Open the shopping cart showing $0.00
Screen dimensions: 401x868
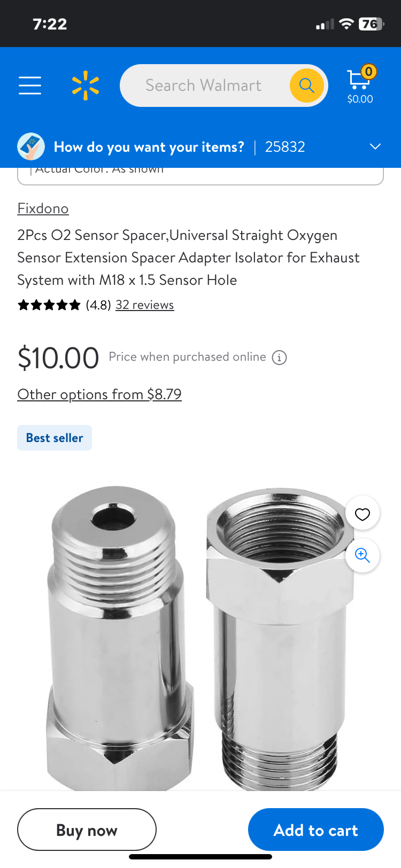click(x=360, y=84)
